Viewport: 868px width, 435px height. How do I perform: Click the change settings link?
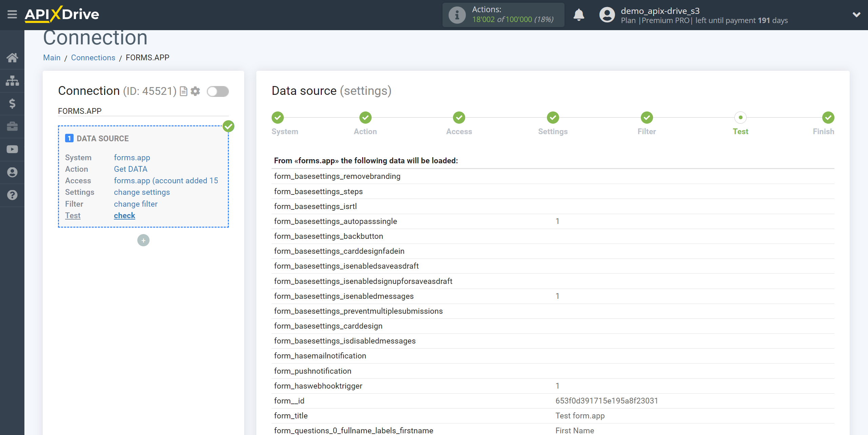(x=142, y=192)
